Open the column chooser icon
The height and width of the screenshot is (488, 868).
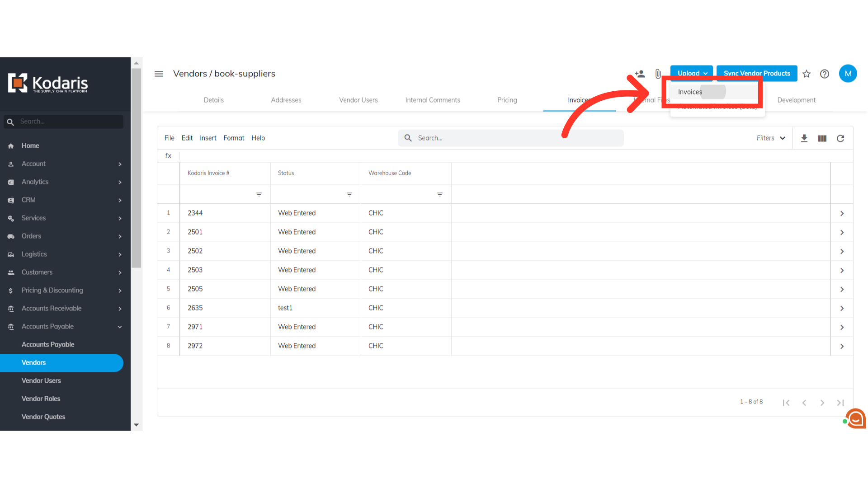click(822, 138)
